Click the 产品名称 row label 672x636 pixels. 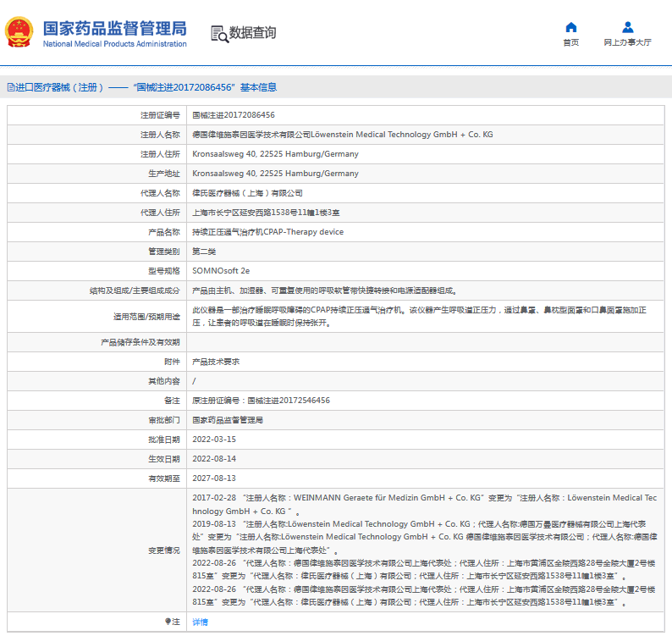[x=163, y=232]
